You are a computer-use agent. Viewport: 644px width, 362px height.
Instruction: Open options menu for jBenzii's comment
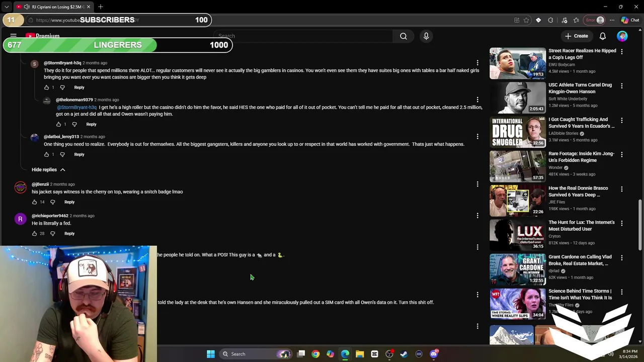tap(477, 184)
